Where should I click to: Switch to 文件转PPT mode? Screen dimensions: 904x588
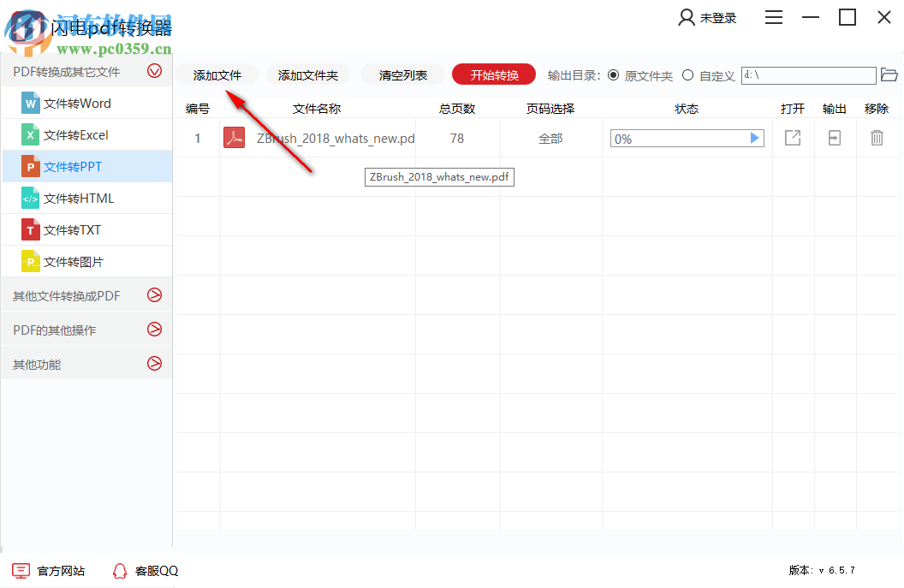tap(73, 165)
